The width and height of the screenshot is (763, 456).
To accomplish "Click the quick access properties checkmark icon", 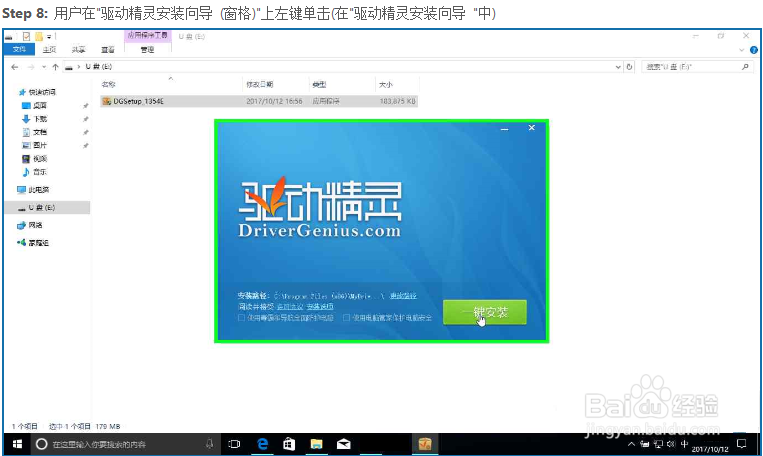I will [26, 36].
